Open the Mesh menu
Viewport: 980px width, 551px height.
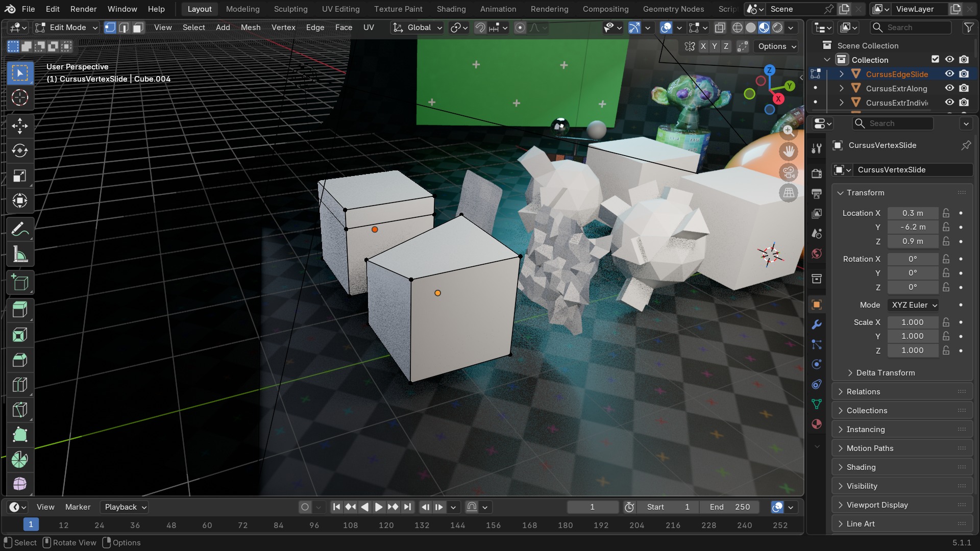click(x=251, y=28)
